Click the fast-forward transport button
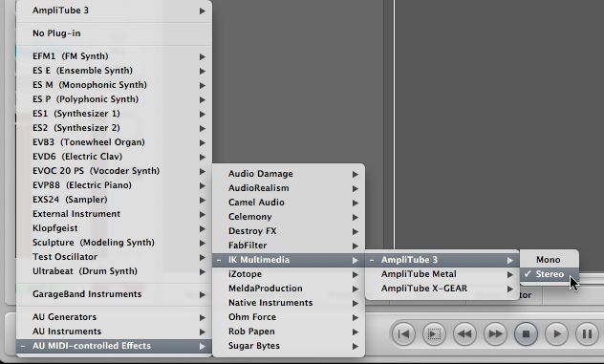 [x=495, y=333]
